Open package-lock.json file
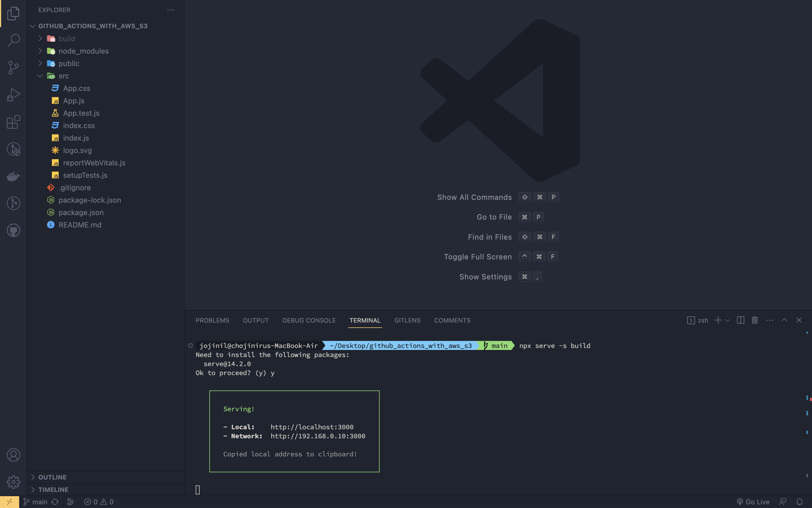 (x=105, y=200)
